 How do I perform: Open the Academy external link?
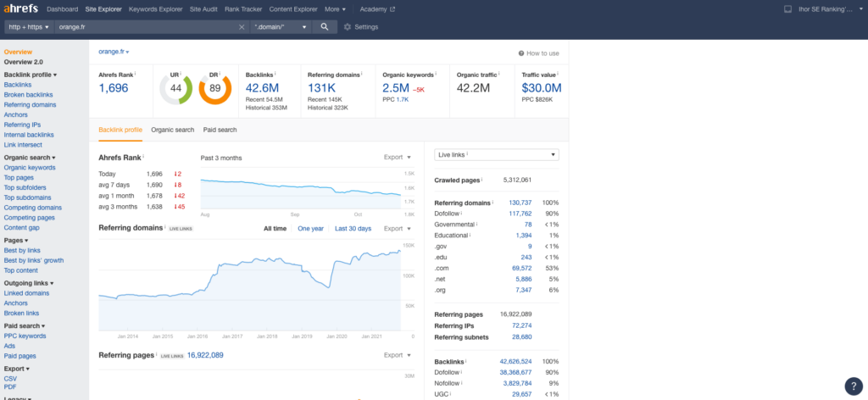click(x=377, y=9)
